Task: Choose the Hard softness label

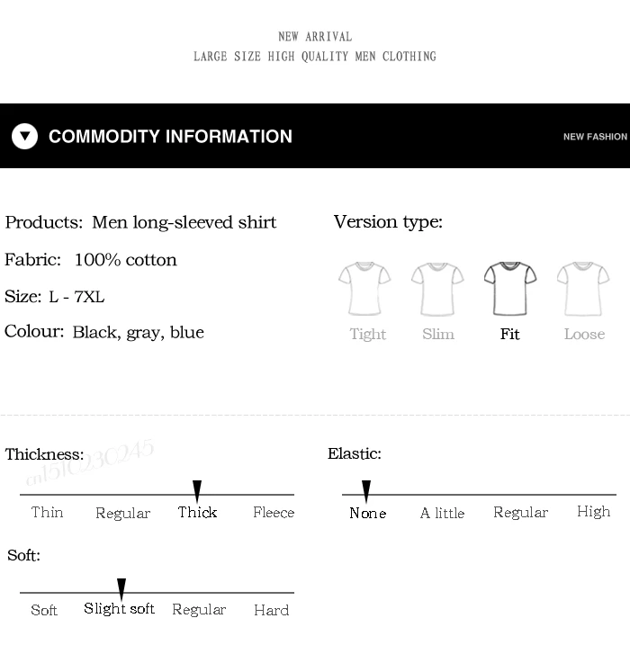Action: tap(271, 610)
